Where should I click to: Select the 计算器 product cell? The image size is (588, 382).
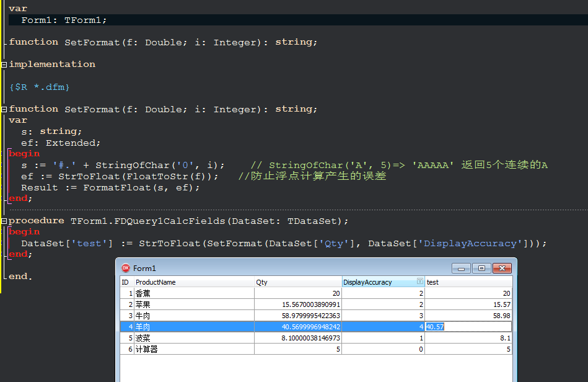(x=194, y=349)
